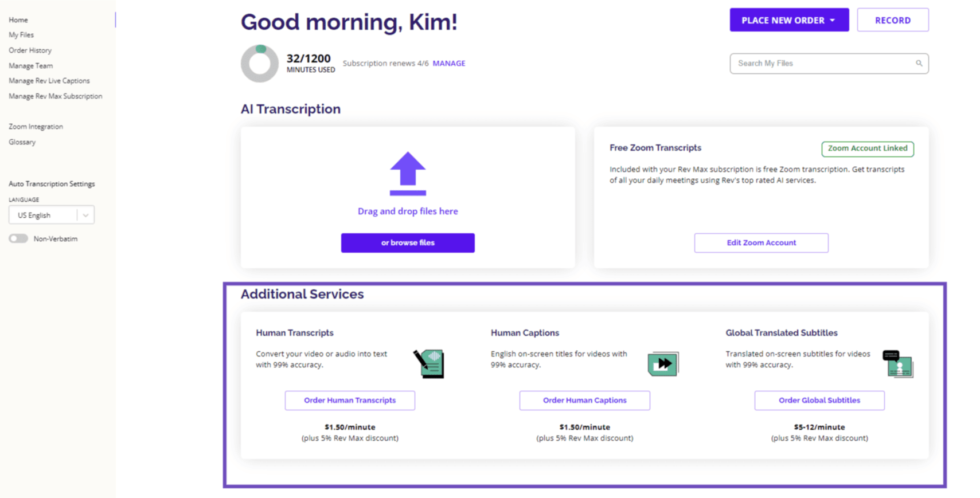Click the minutes used donut chart
The width and height of the screenshot is (980, 498).
click(260, 64)
